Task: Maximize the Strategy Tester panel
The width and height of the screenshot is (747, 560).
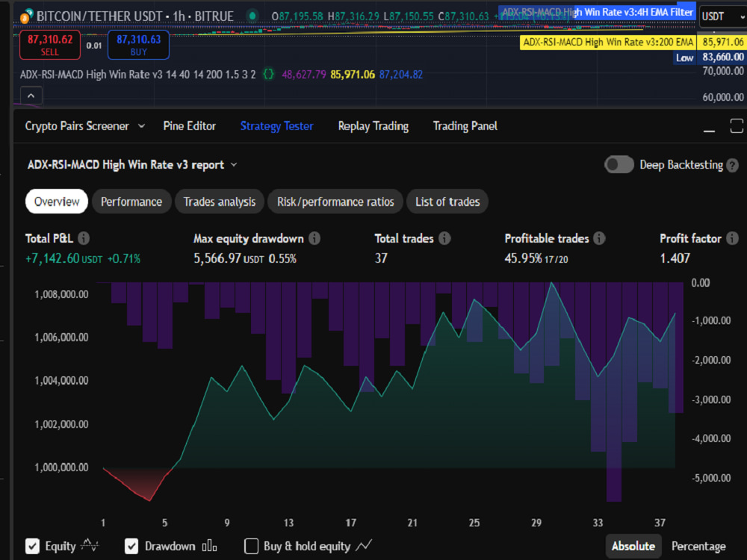Action: 737,126
